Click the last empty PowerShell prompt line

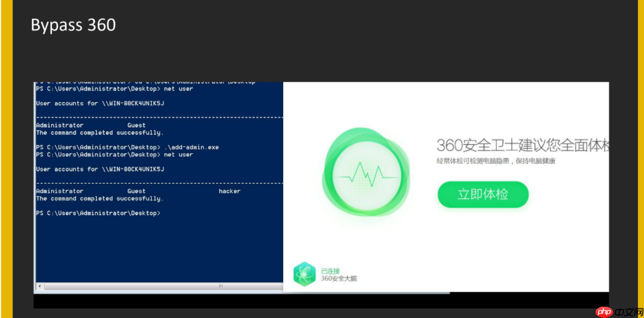(98, 213)
